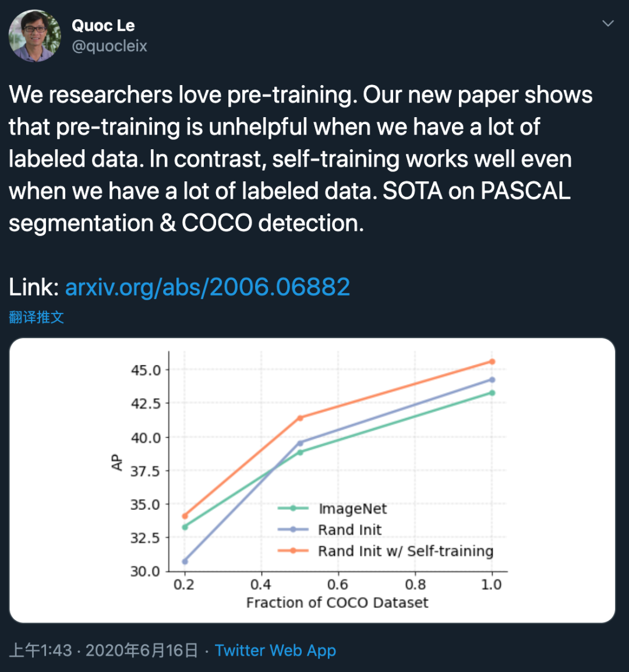Click the green ImageNet point at fraction 1.0
The height and width of the screenshot is (672, 629).
click(492, 393)
